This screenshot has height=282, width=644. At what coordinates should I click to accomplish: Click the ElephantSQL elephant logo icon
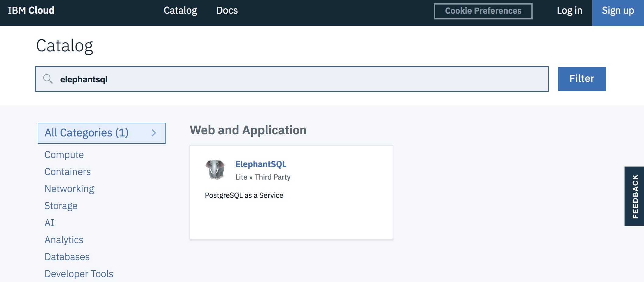click(215, 170)
